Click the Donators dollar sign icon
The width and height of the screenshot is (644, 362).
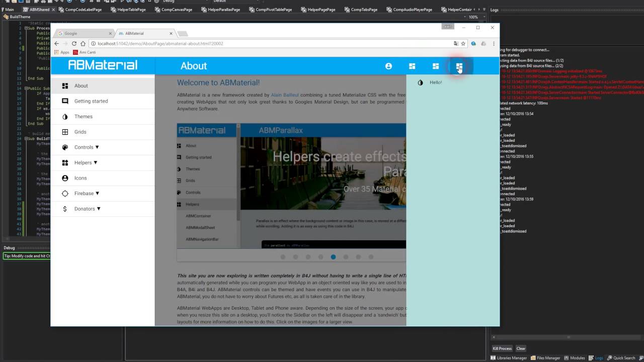pyautogui.click(x=65, y=209)
